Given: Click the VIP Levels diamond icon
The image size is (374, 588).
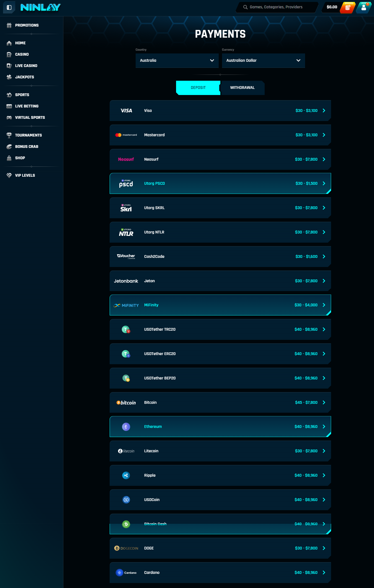Looking at the screenshot, I should [x=9, y=176].
